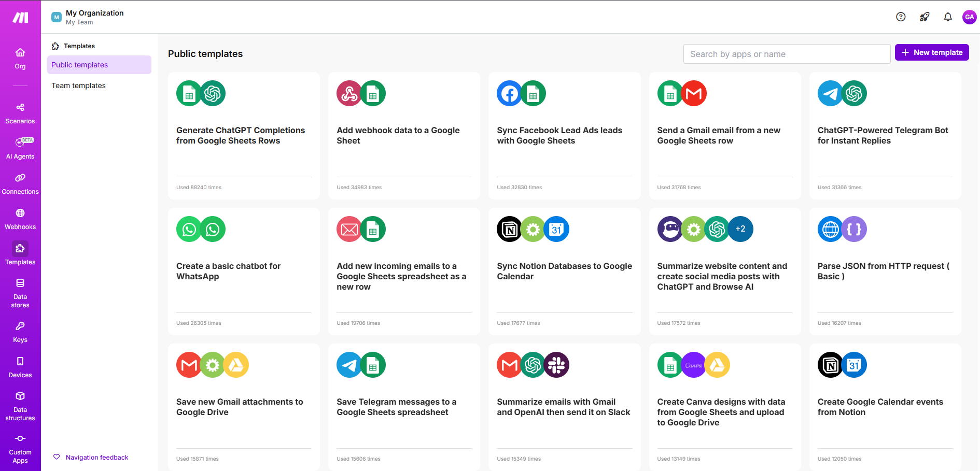Open AI Agents beta section
The image size is (980, 471).
tap(20, 148)
